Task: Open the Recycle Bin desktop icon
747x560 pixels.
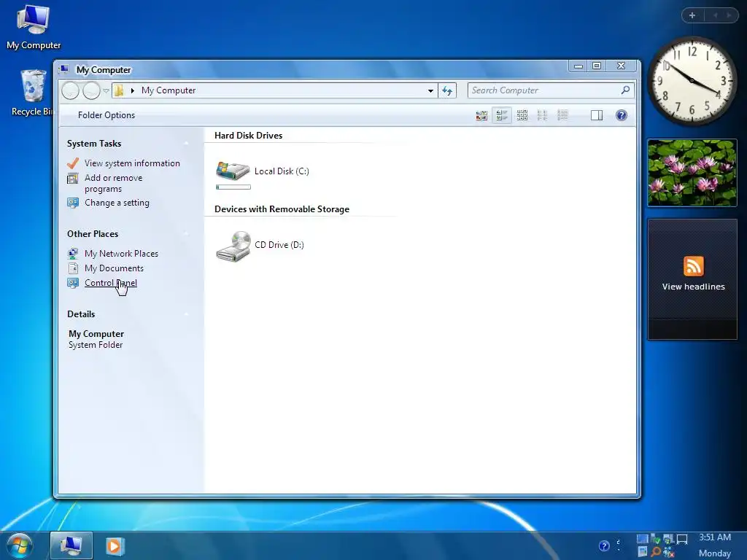Action: [x=31, y=93]
